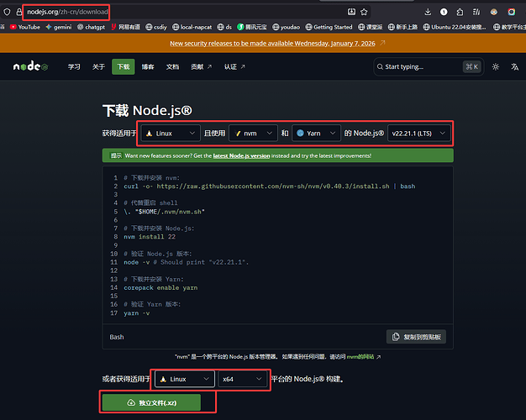Open the ChatGPT bookmark

pyautogui.click(x=92, y=27)
